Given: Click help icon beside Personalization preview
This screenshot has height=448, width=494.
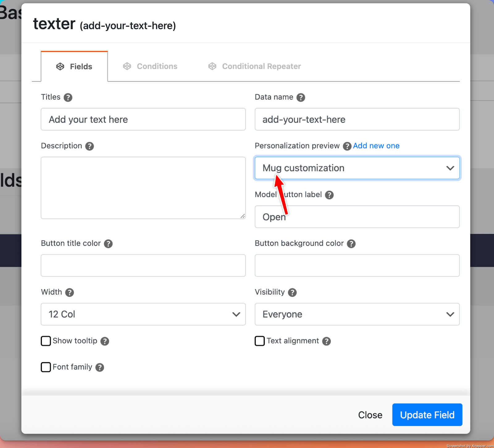Looking at the screenshot, I should tap(347, 146).
